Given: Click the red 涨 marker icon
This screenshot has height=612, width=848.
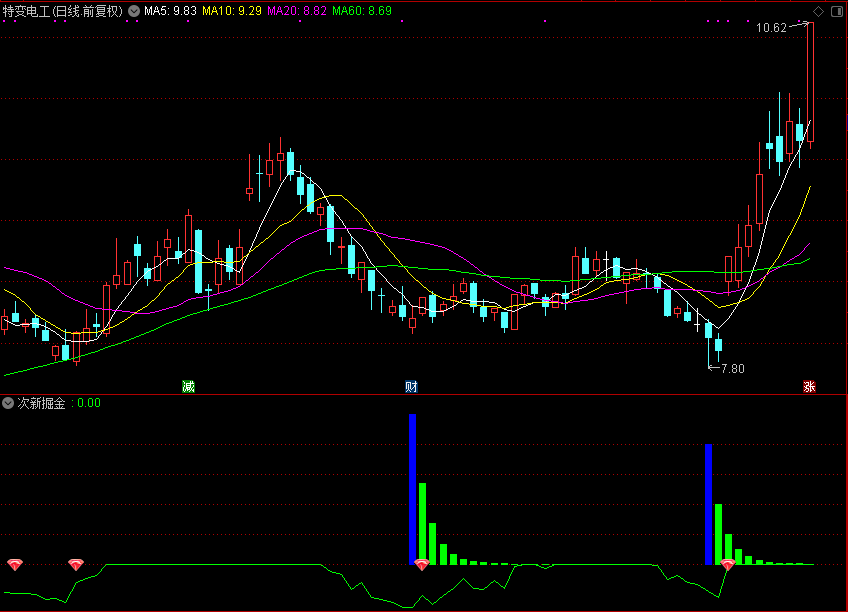Looking at the screenshot, I should (x=809, y=387).
